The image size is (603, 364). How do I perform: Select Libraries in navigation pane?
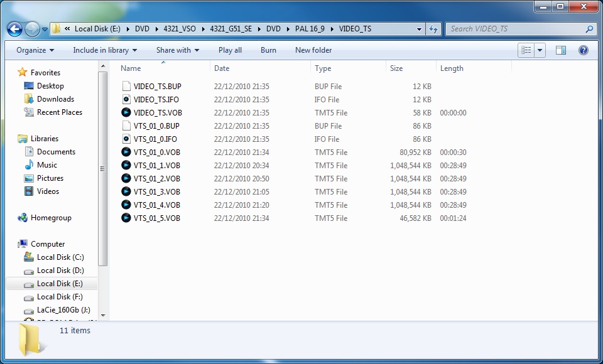(x=45, y=138)
